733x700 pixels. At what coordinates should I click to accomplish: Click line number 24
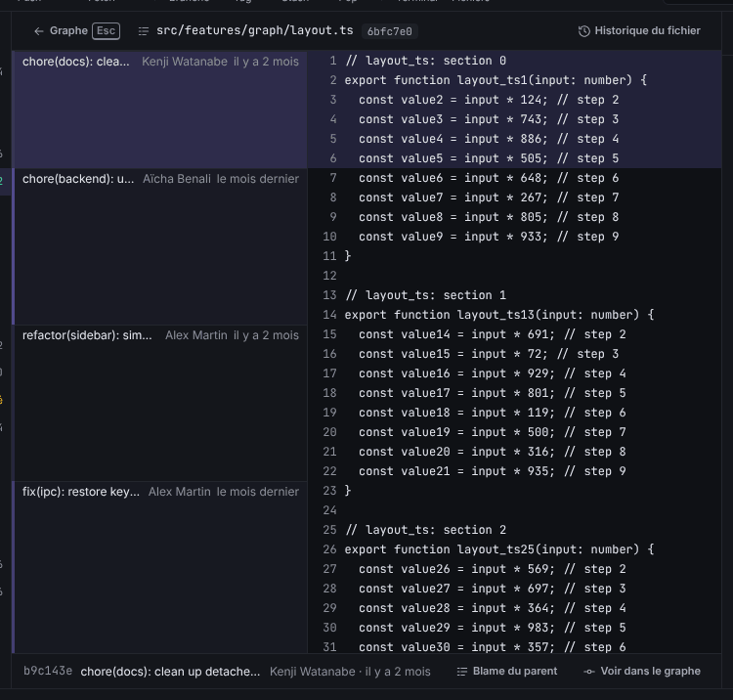(x=329, y=510)
